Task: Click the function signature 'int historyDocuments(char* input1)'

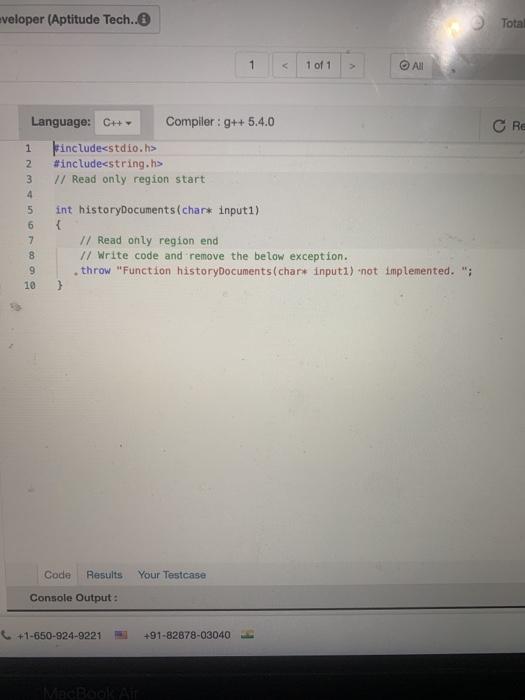Action: click(157, 210)
